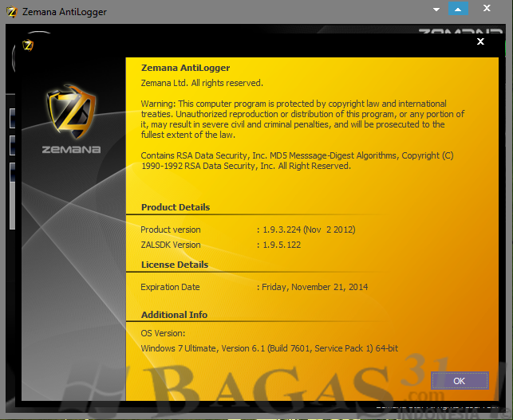This screenshot has width=513, height=420.
Task: Click the ZEMANA wordmark under the shield logo
Action: pos(71,150)
